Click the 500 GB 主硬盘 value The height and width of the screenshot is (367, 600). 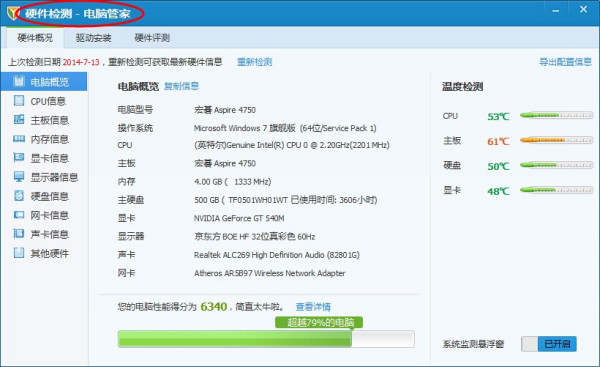[285, 200]
